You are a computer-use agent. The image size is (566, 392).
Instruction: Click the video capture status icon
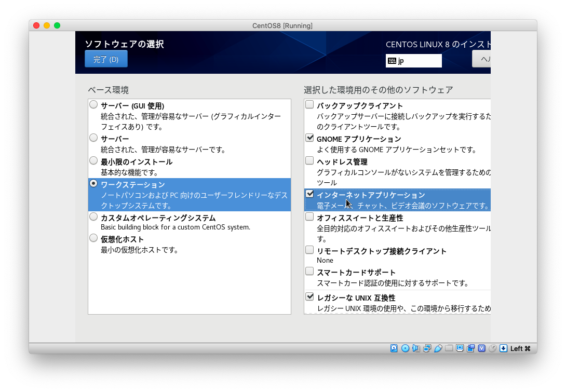(x=470, y=348)
